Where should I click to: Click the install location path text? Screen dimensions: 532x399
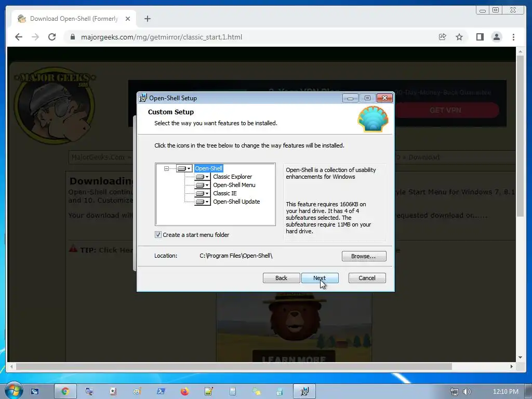[236, 256]
